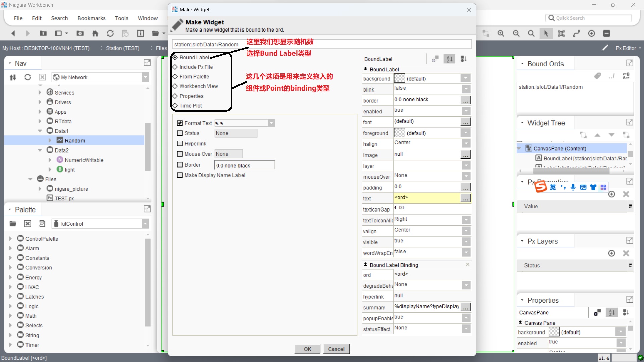Click add icon in Px Layers panel
644x362 pixels.
pos(611,253)
